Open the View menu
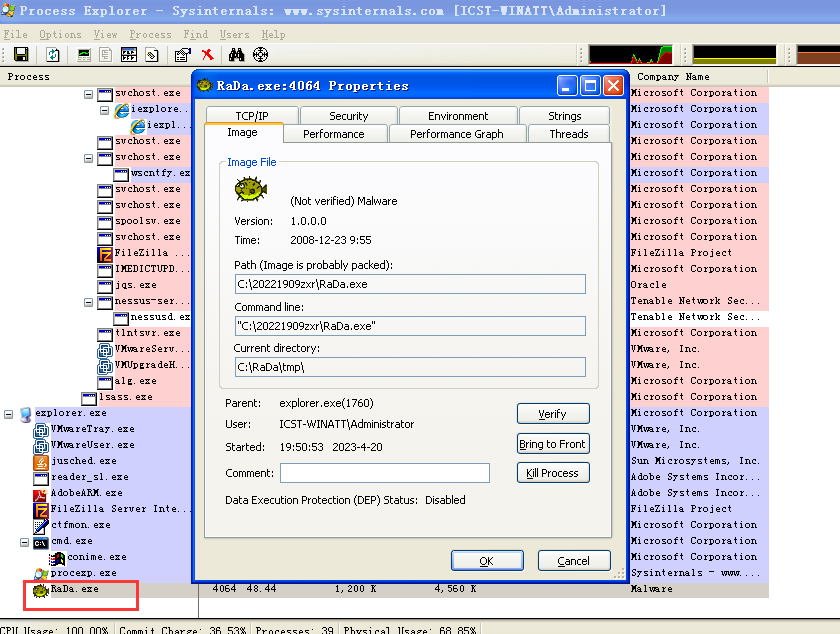This screenshot has width=840, height=634. tap(105, 34)
